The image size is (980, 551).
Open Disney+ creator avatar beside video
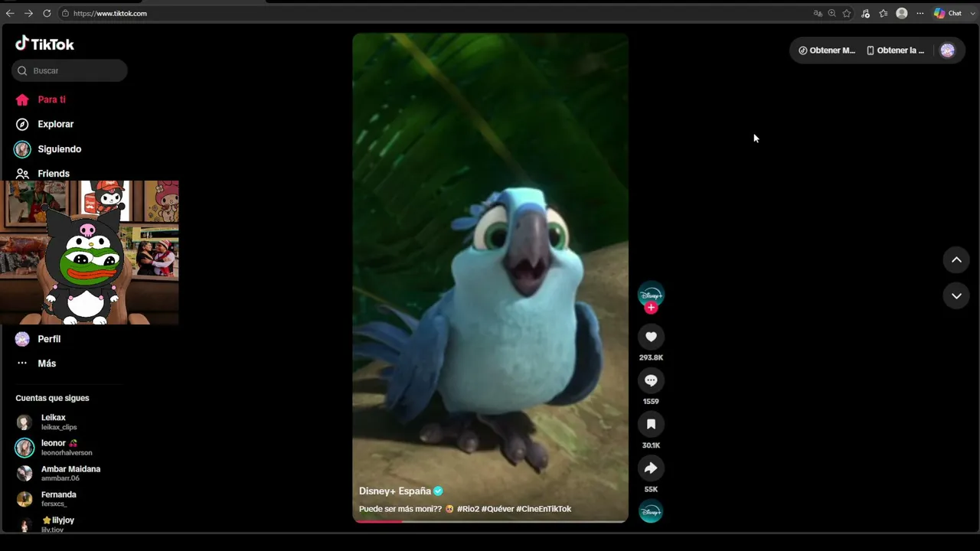pyautogui.click(x=651, y=294)
